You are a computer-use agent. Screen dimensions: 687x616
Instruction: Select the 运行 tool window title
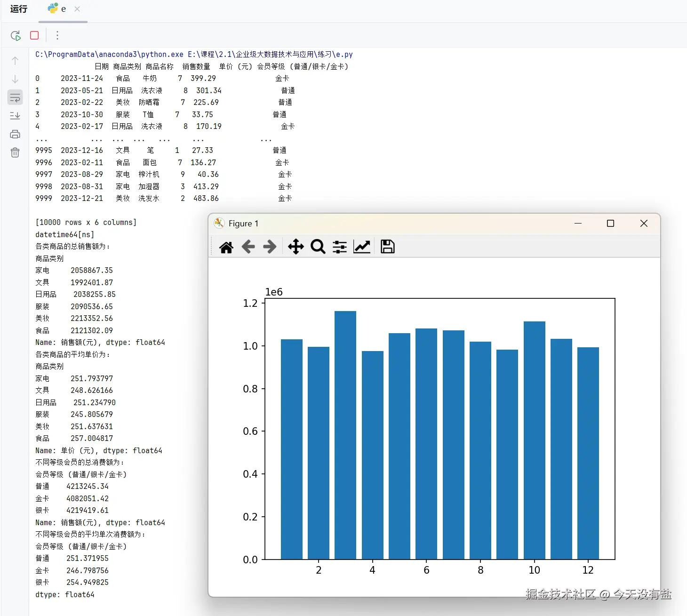point(19,9)
